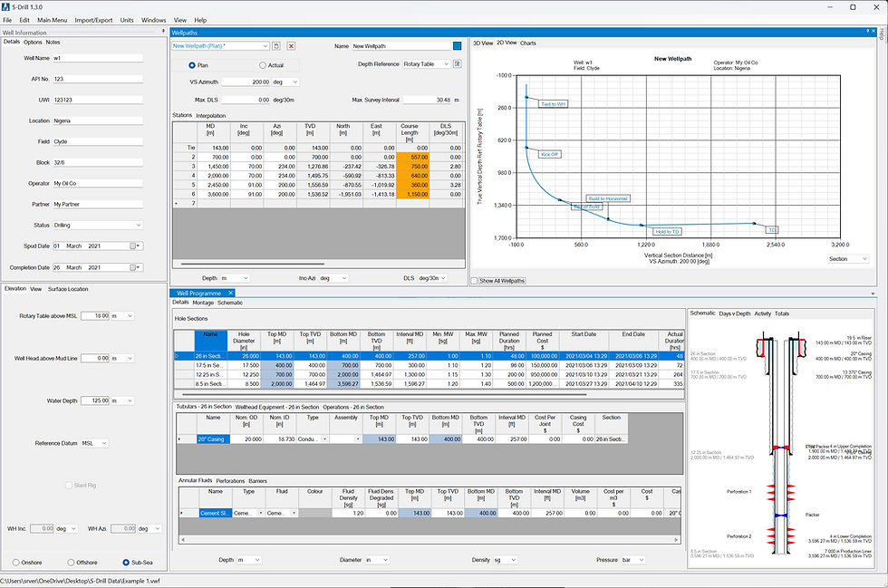Switch to the Notes tab in Well Information

point(53,42)
